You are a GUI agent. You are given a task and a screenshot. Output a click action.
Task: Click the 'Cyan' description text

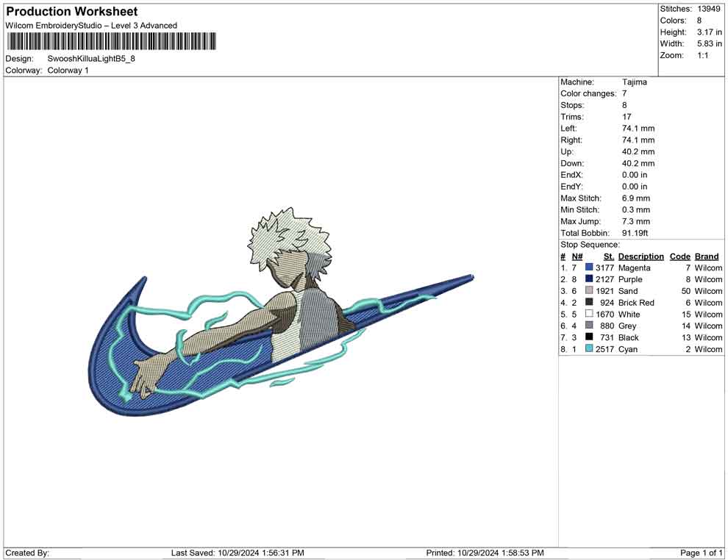tap(628, 349)
